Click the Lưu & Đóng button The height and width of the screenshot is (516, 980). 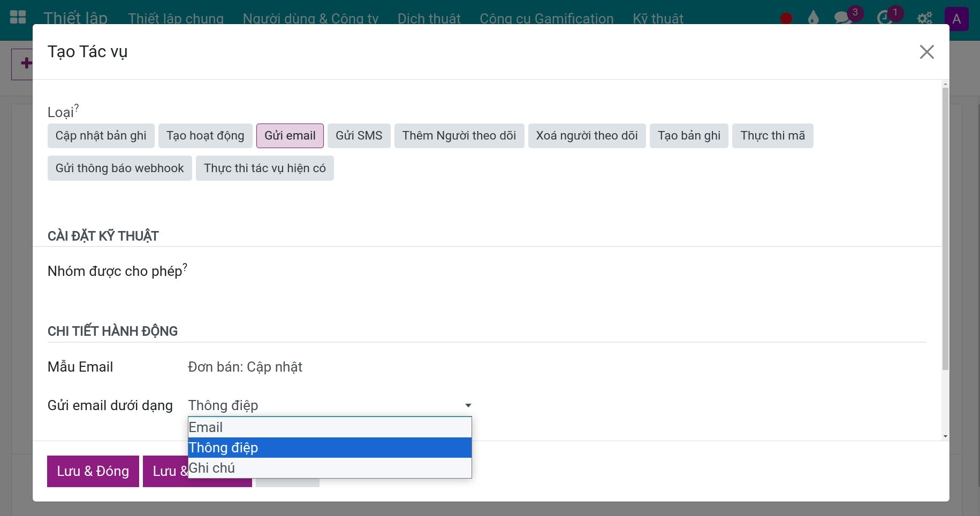click(x=93, y=471)
